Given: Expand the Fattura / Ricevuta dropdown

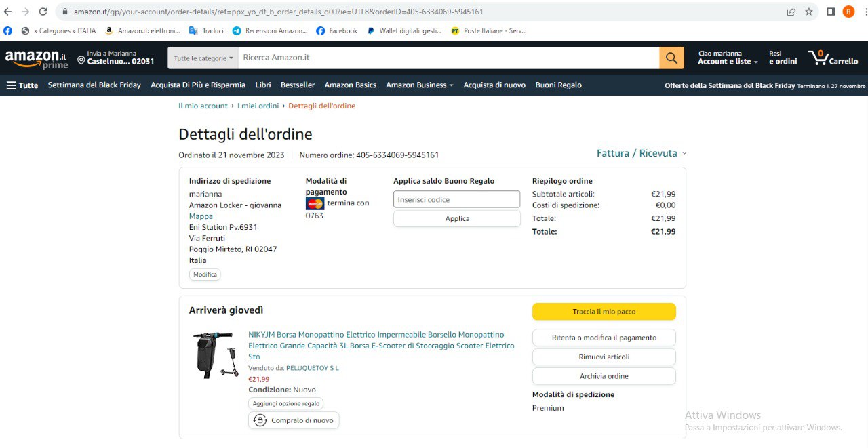Looking at the screenshot, I should (x=641, y=153).
